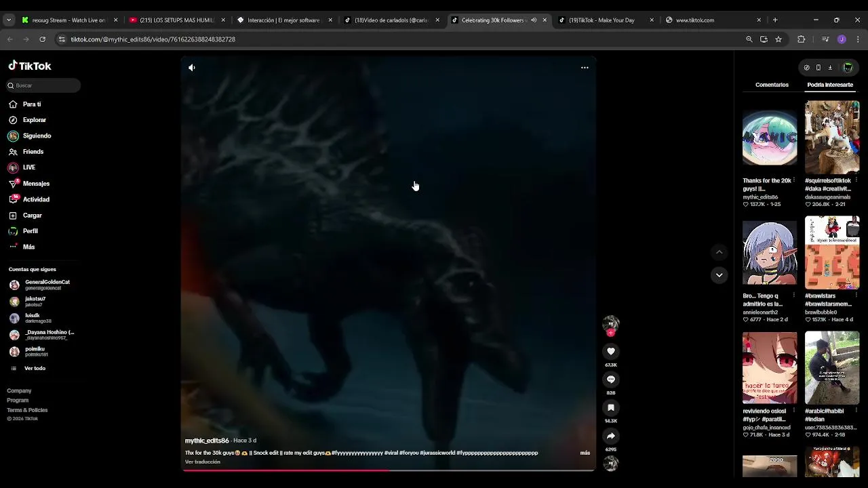Open the #squirrelsoftiktok video thumbnail

[832, 138]
